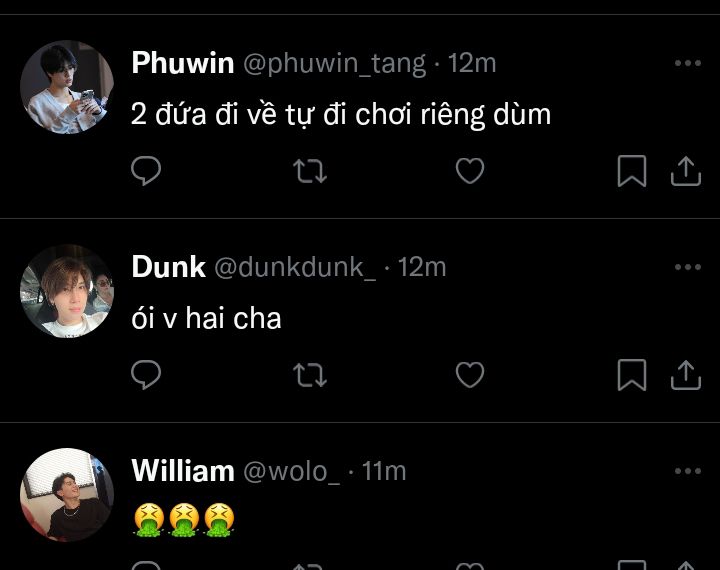Share Dunk's tweet

(x=686, y=375)
